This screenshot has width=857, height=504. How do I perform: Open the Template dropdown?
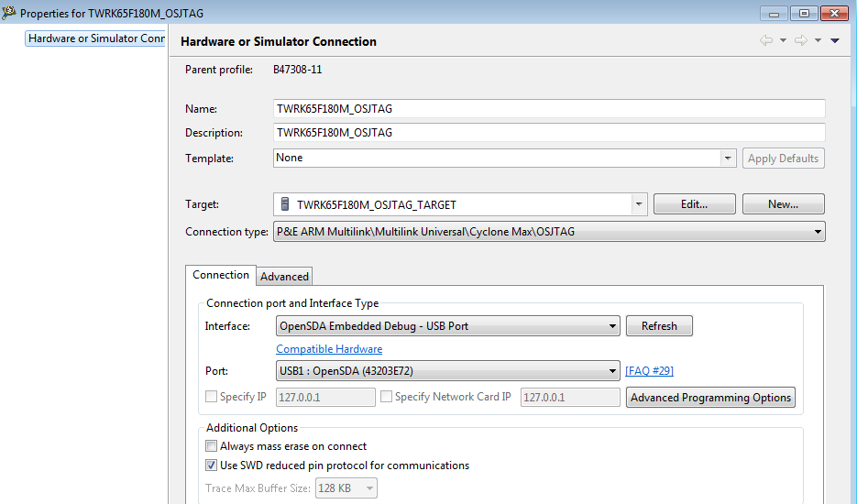click(728, 159)
